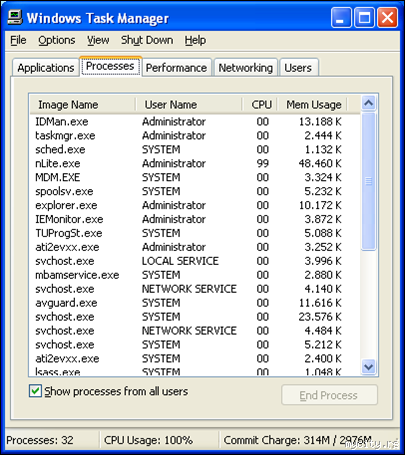Minimize the Task Manager window
405x455 pixels.
tap(341, 18)
